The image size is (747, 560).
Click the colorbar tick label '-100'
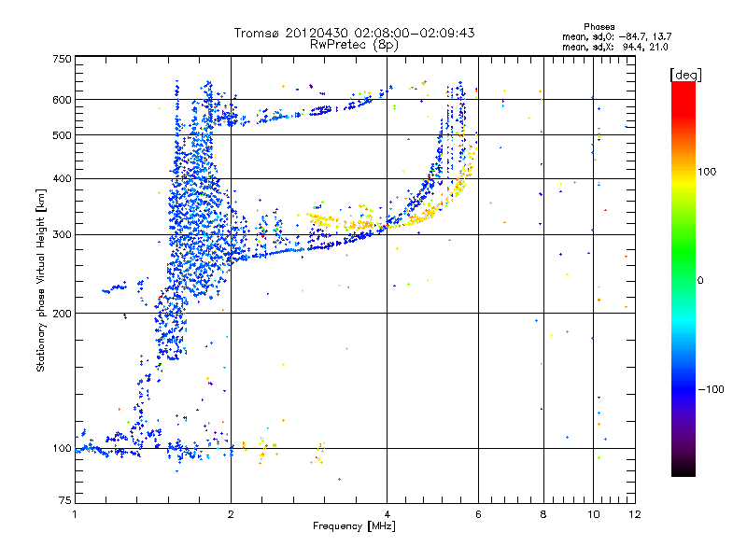click(711, 389)
